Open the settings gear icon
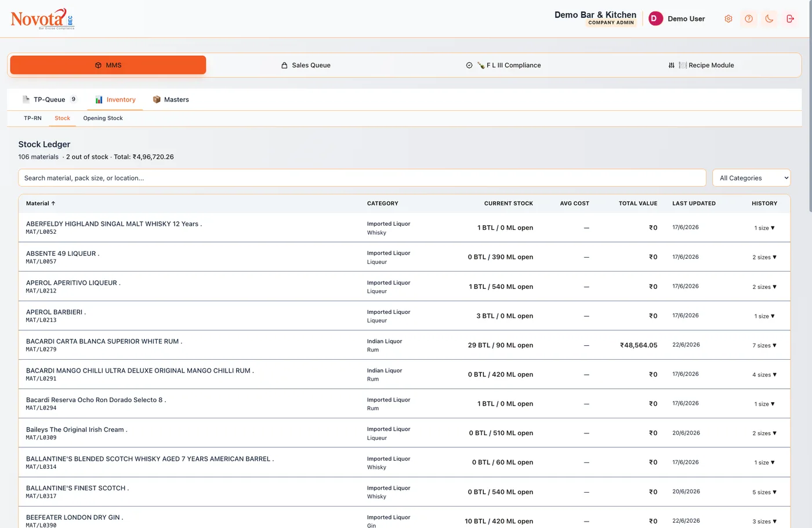This screenshot has height=528, width=812. [728, 19]
